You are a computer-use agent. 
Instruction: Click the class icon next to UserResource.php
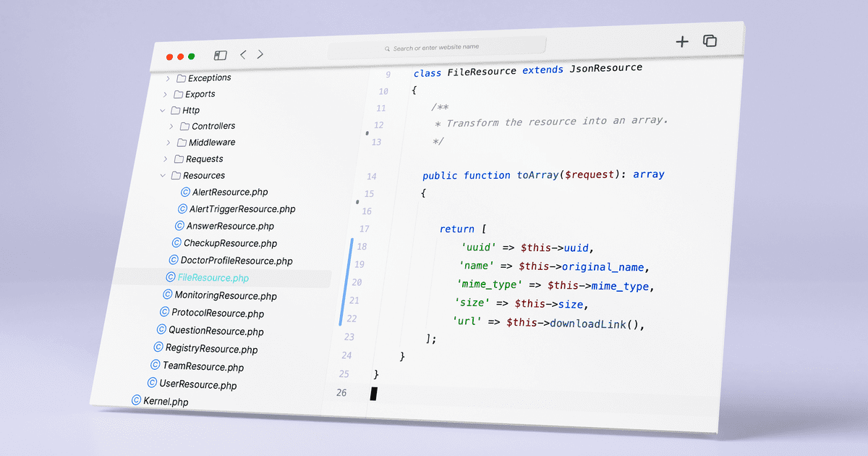tap(150, 384)
